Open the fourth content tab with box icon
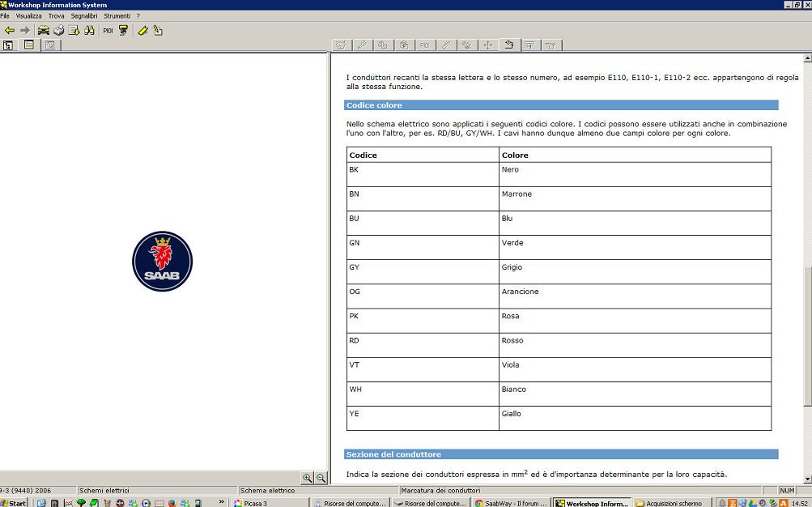This screenshot has width=812, height=507. (404, 45)
